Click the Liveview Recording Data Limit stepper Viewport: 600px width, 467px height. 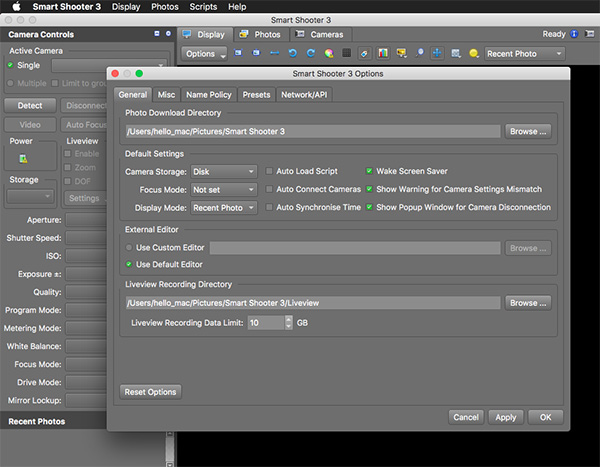(x=289, y=323)
